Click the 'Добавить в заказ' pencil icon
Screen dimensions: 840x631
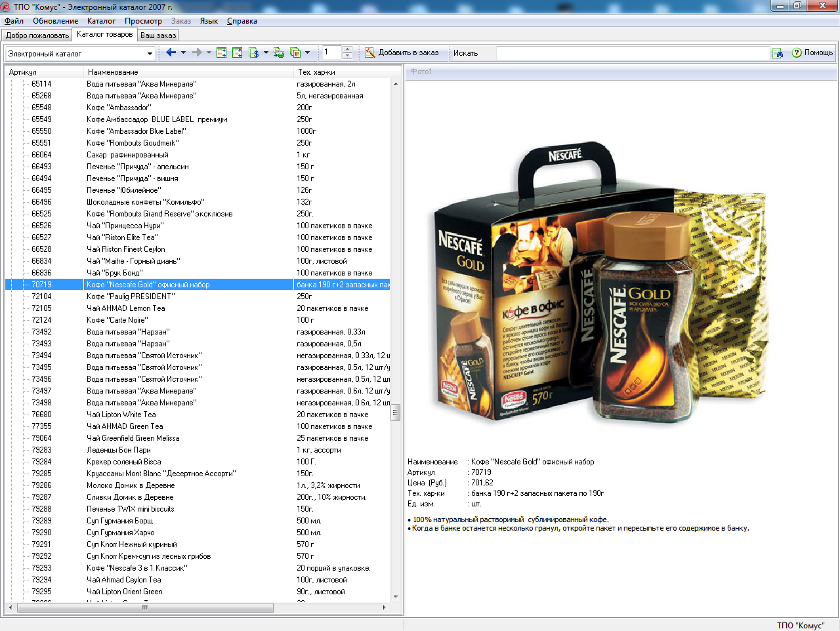tap(370, 52)
